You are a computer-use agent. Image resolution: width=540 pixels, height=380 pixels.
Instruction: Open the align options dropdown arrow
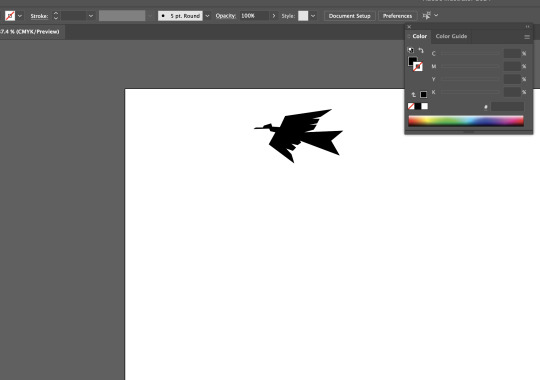(436, 16)
